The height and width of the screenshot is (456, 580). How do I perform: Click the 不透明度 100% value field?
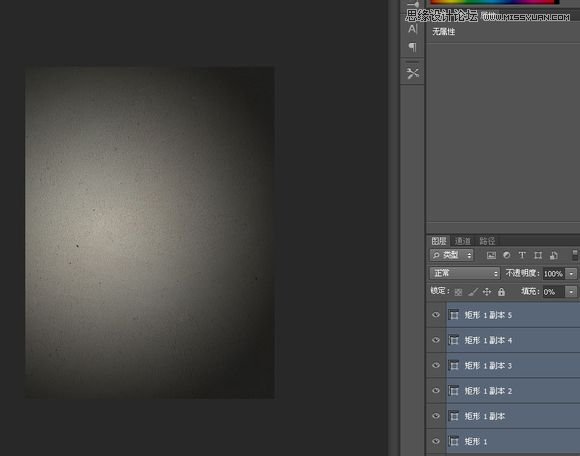[x=554, y=274]
